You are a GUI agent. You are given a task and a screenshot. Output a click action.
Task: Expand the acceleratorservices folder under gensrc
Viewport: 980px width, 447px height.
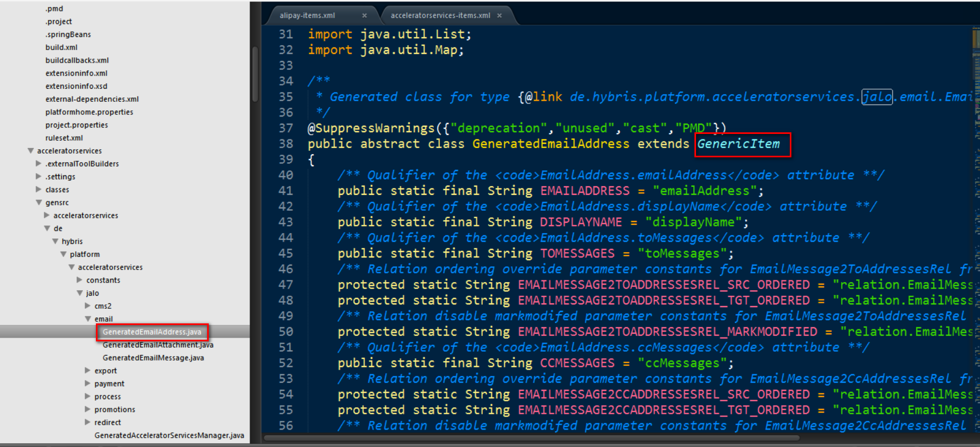47,216
